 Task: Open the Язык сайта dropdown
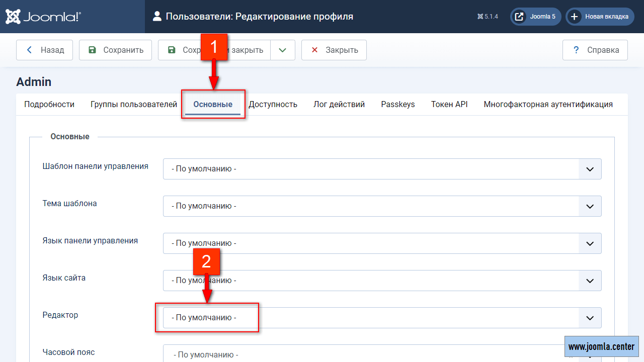coord(382,281)
